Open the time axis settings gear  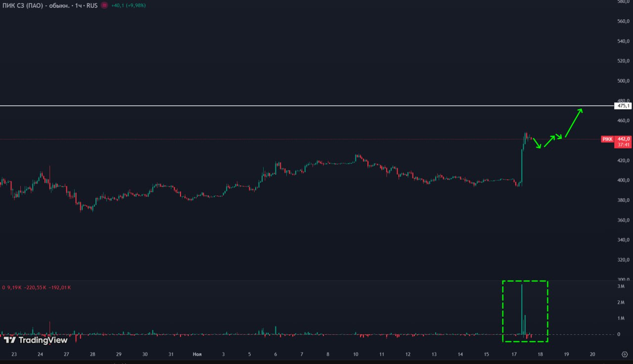click(x=624, y=354)
